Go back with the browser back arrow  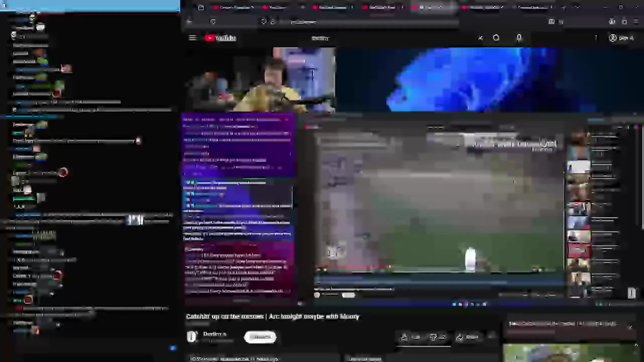(189, 22)
